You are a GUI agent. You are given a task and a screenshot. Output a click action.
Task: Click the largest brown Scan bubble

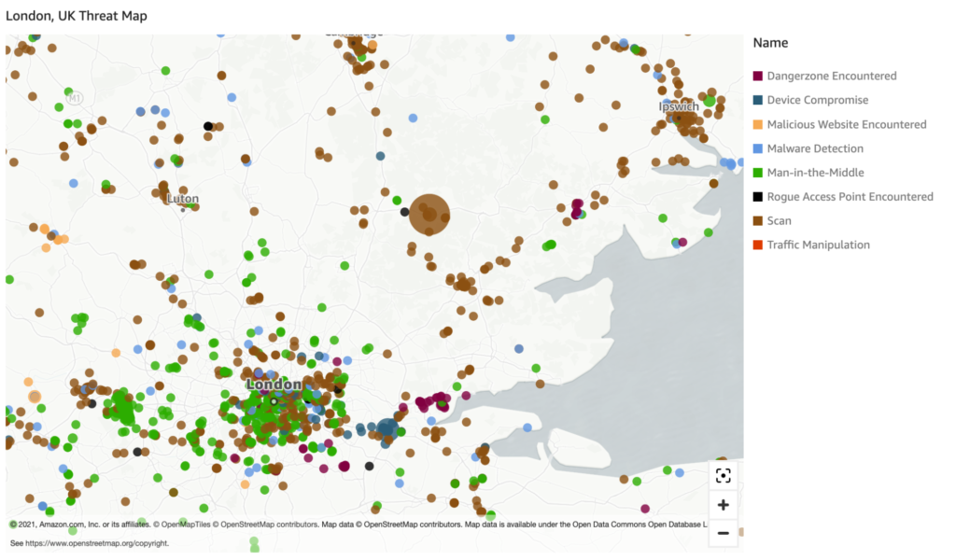(429, 215)
